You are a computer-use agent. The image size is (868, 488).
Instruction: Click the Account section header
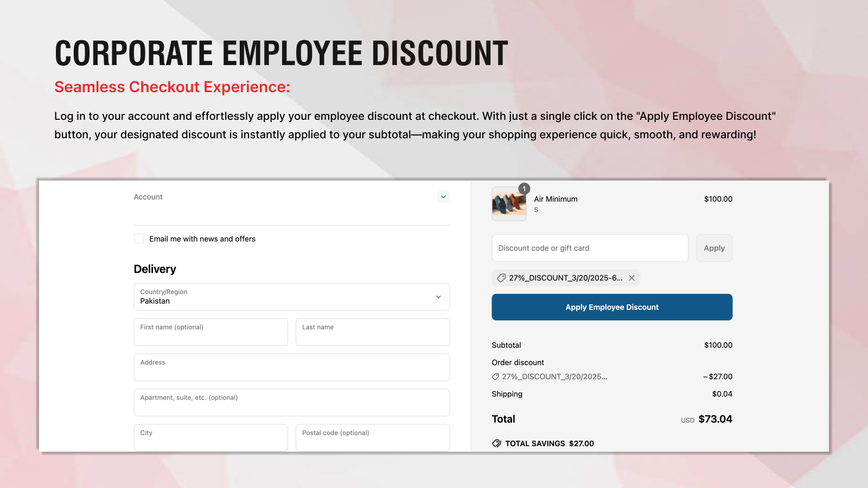148,197
